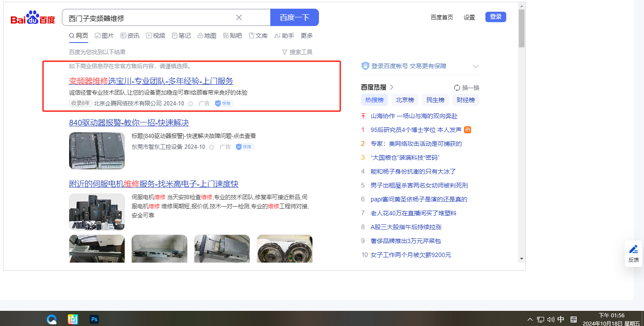Open hot search 老人花40万在直播间买了堆塑料

[414, 213]
